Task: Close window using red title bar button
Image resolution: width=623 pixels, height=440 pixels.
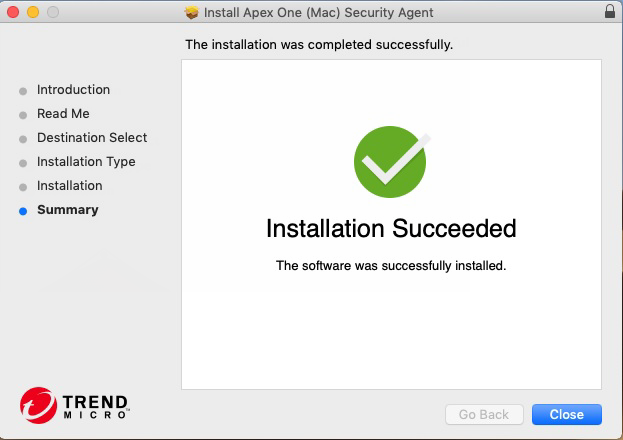Action: pos(13,12)
